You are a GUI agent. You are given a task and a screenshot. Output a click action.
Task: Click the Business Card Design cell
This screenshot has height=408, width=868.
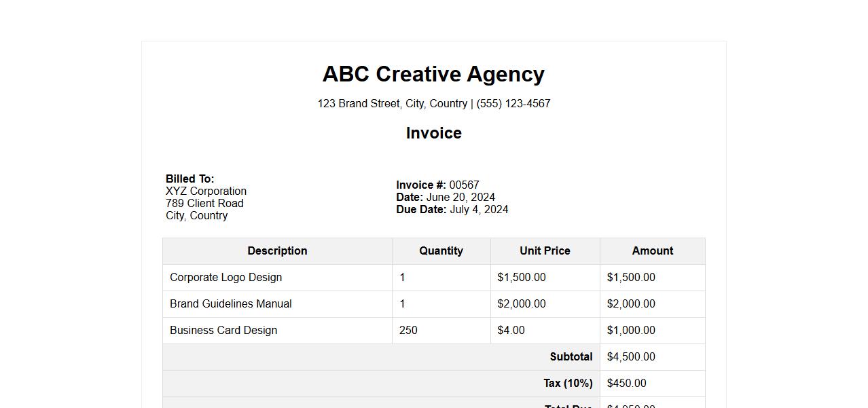(223, 331)
